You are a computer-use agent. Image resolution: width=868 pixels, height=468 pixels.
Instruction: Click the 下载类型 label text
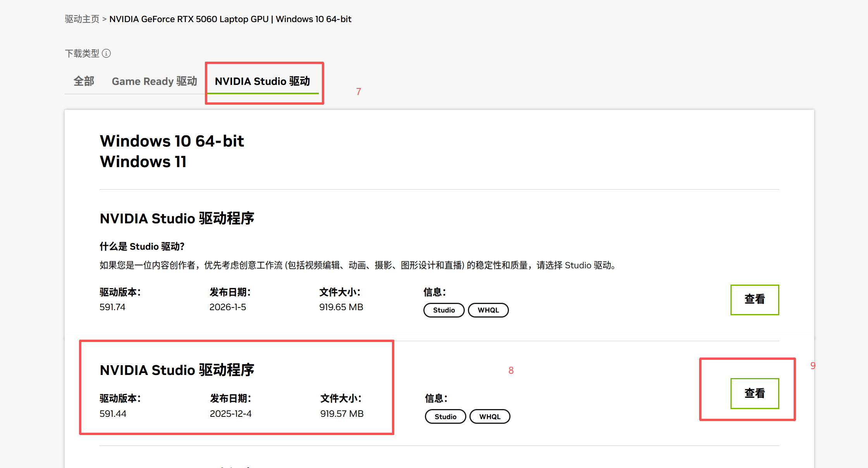point(82,54)
